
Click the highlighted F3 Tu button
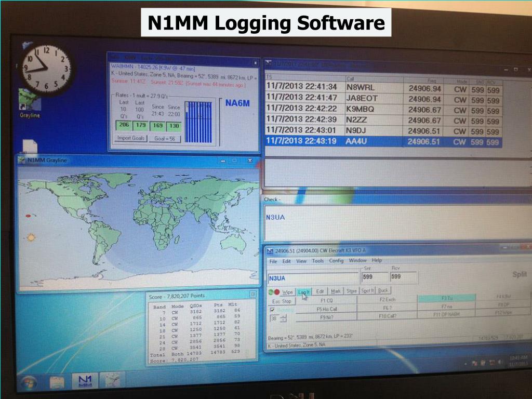446,298
